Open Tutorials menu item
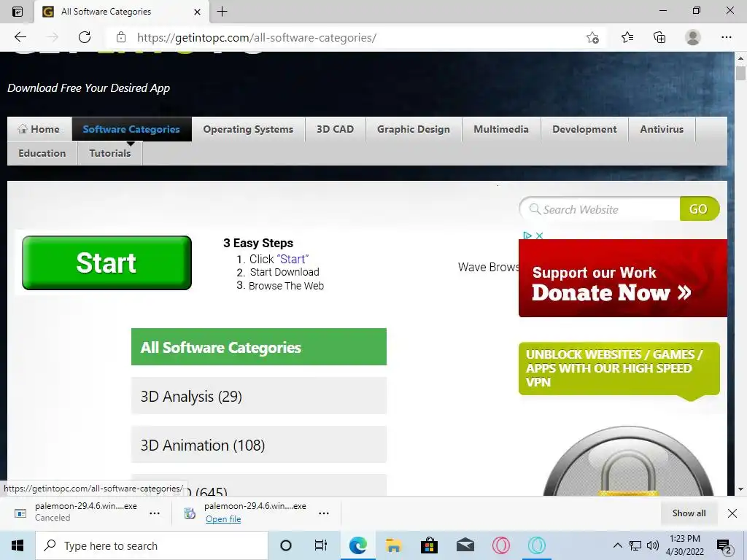This screenshot has height=560, width=747. pyautogui.click(x=110, y=153)
